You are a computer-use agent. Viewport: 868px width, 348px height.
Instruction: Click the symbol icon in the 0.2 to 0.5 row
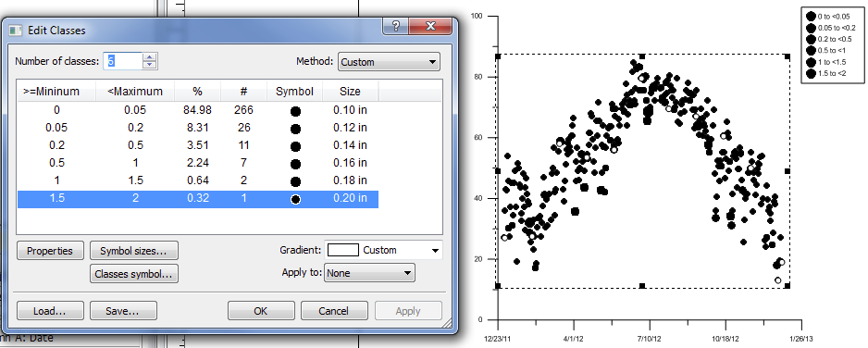[295, 146]
